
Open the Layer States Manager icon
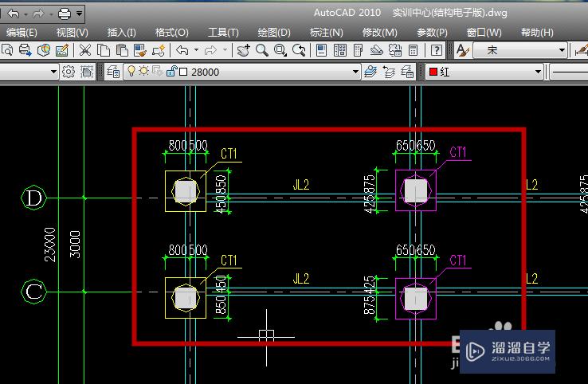point(407,71)
